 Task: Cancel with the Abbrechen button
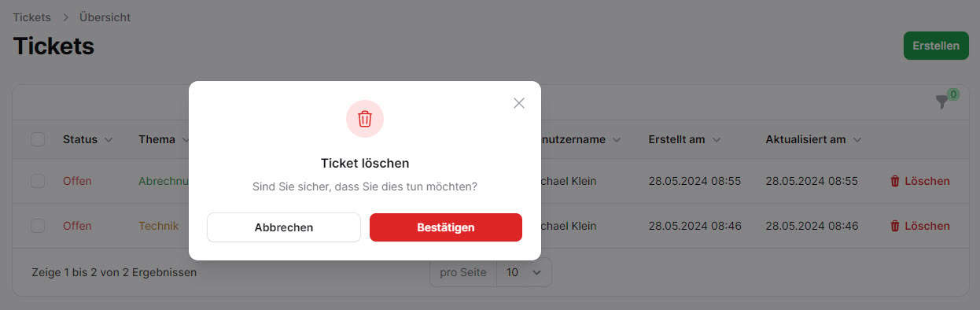pyautogui.click(x=284, y=227)
